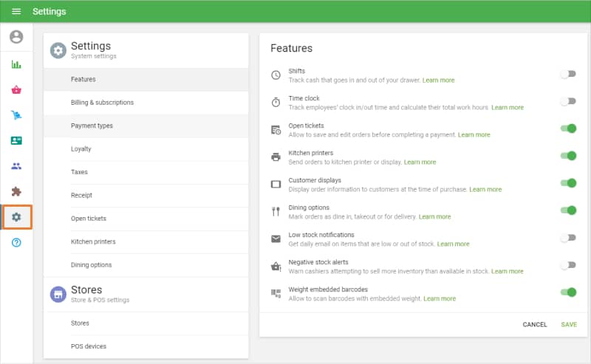This screenshot has height=364, width=591.
Task: Click the Customer displays screen icon
Action: [x=276, y=185]
